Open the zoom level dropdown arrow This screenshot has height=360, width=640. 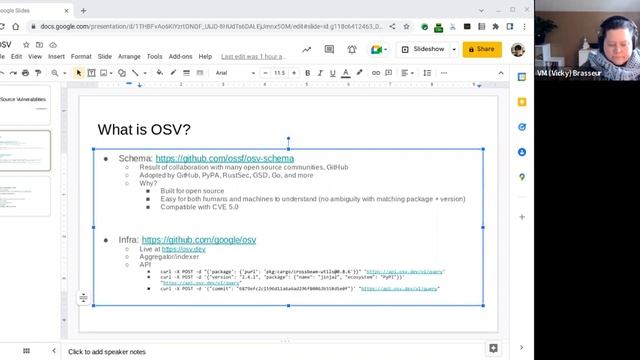tap(64, 73)
